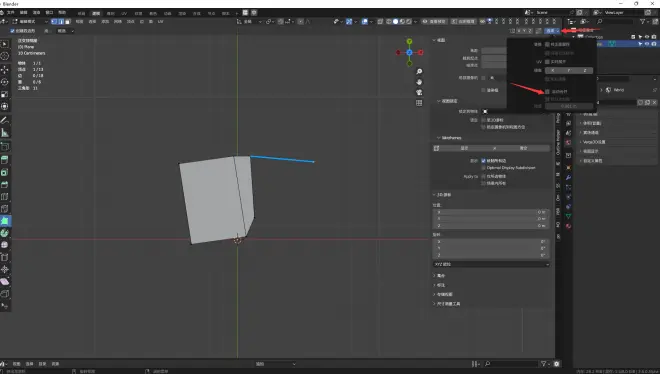
Task: Toggle snapping magnet in header
Action: pos(281,21)
